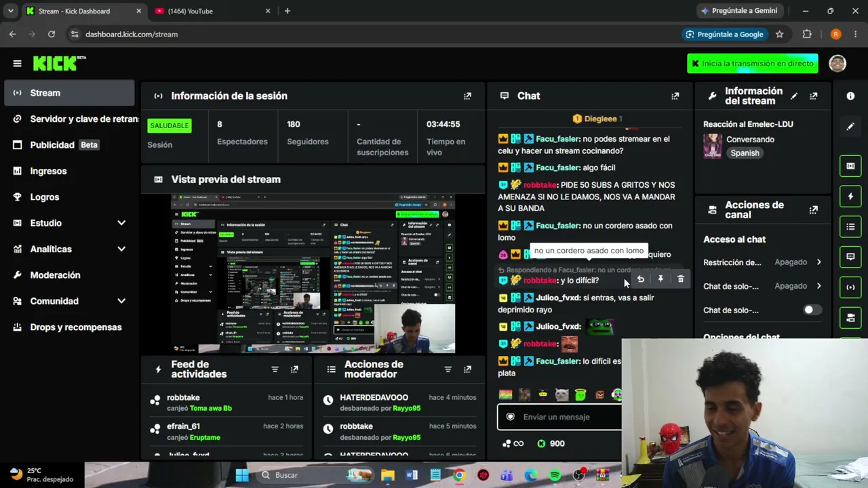Expand the Estudio sidebar section
This screenshot has width=868, height=488.
121,223
